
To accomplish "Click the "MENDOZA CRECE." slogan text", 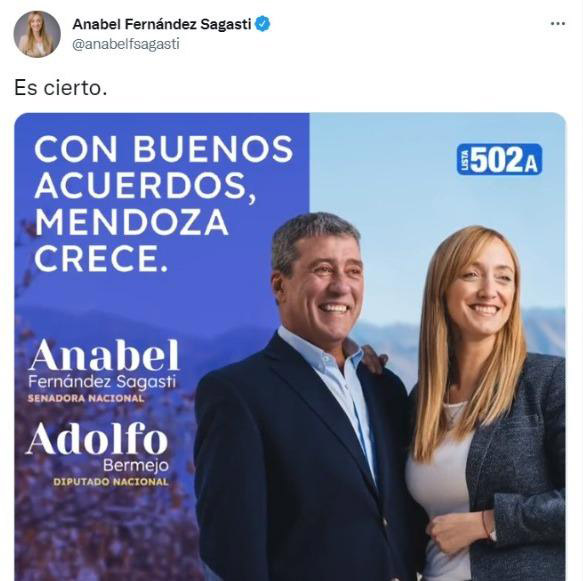I will (x=131, y=240).
